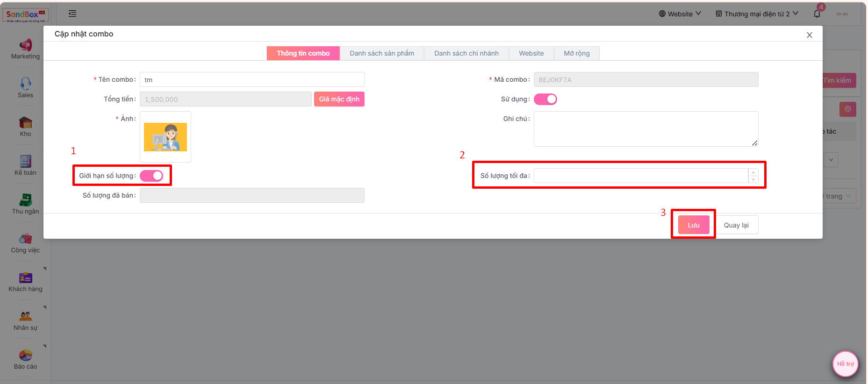Viewport: 868px width, 384px height.
Task: Open Thương mại điện tử 2 dropdown
Action: pos(757,14)
